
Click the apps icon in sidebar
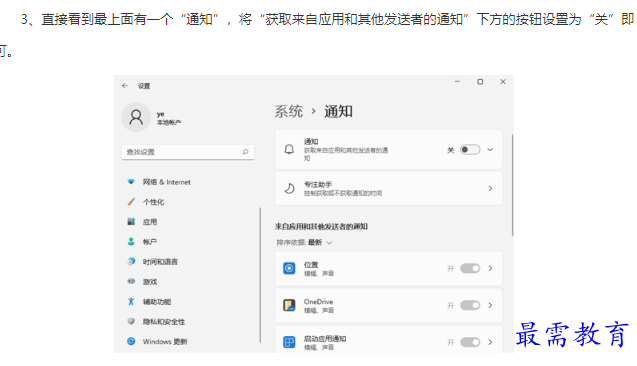tap(131, 221)
